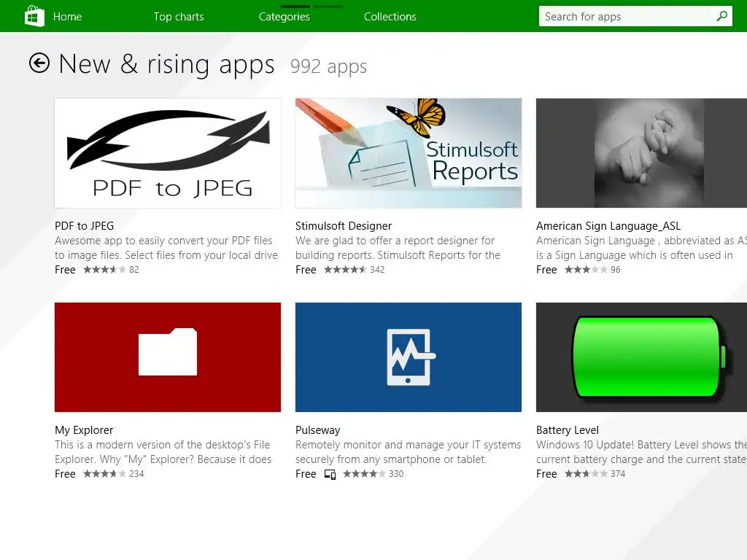Click the Battery Level description text
This screenshot has width=747, height=560.
pos(641,452)
